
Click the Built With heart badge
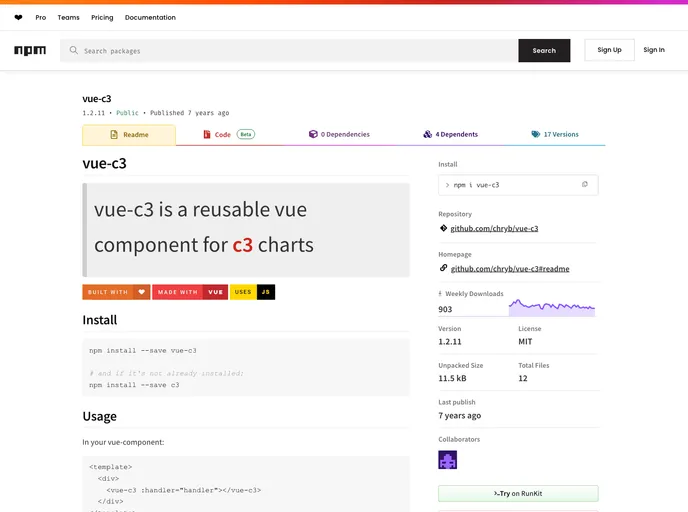(116, 292)
